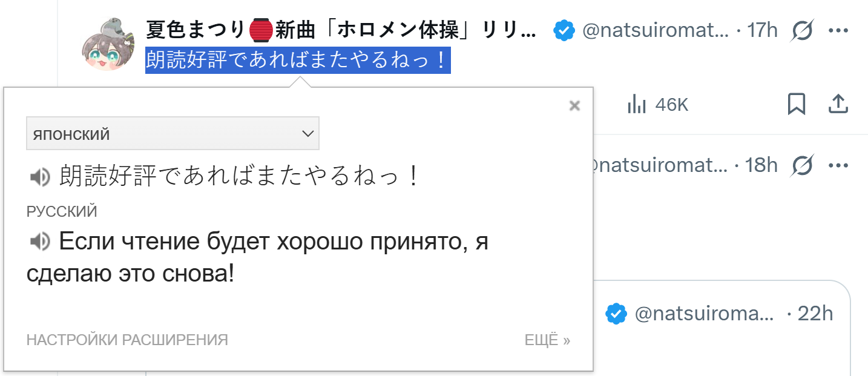This screenshot has height=376, width=868.
Task: Open НАСТРОЙКИ РАСШИРЕНИЯ extension settings
Action: [127, 340]
